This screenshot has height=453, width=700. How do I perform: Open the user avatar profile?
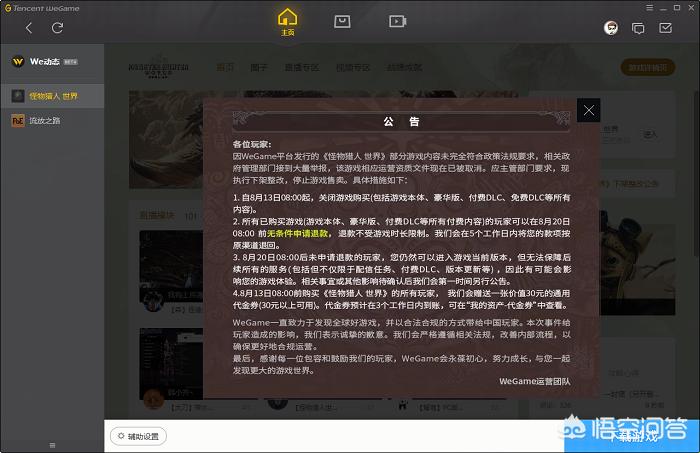click(x=611, y=28)
